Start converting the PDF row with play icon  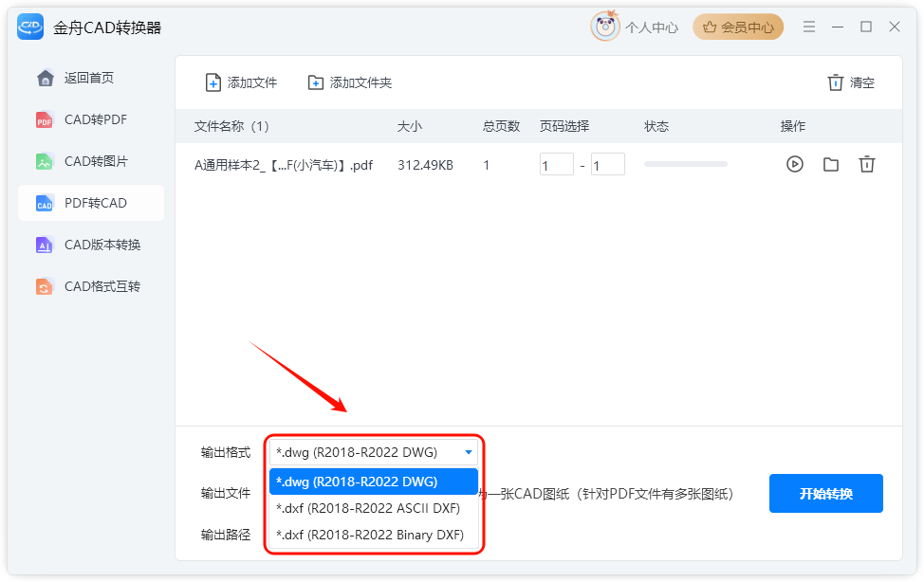point(795,164)
